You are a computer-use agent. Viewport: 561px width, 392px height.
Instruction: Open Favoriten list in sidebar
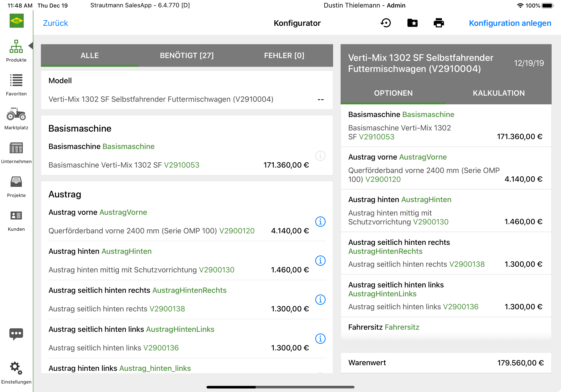[x=16, y=85]
